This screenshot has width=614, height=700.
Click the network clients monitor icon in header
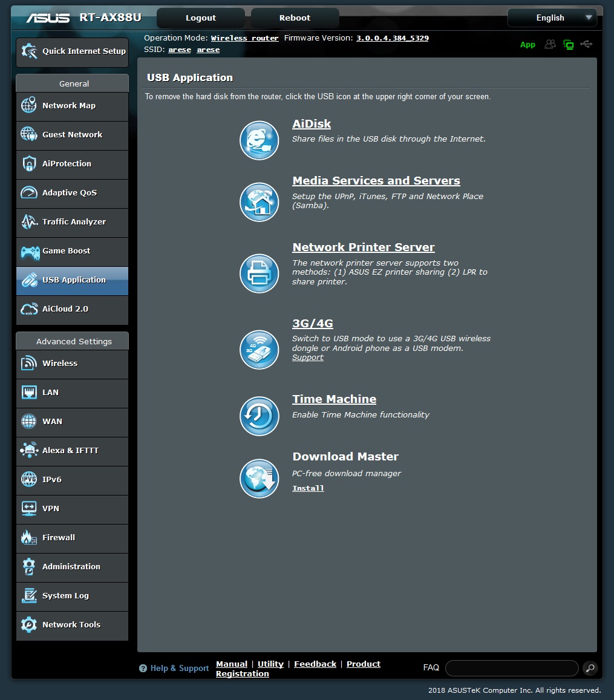tap(569, 44)
